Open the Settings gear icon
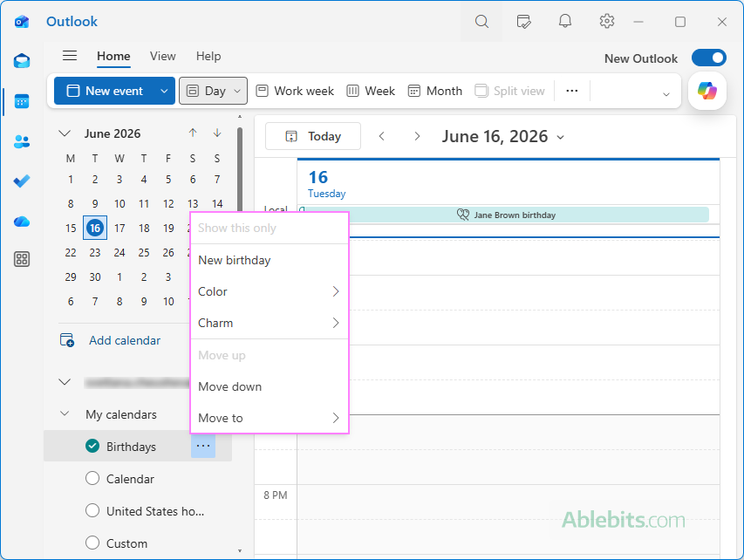Screen dimensions: 744x560 tap(607, 21)
